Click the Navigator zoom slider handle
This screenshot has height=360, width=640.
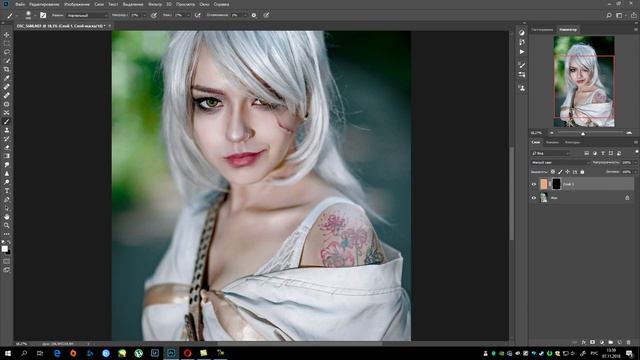[583, 133]
